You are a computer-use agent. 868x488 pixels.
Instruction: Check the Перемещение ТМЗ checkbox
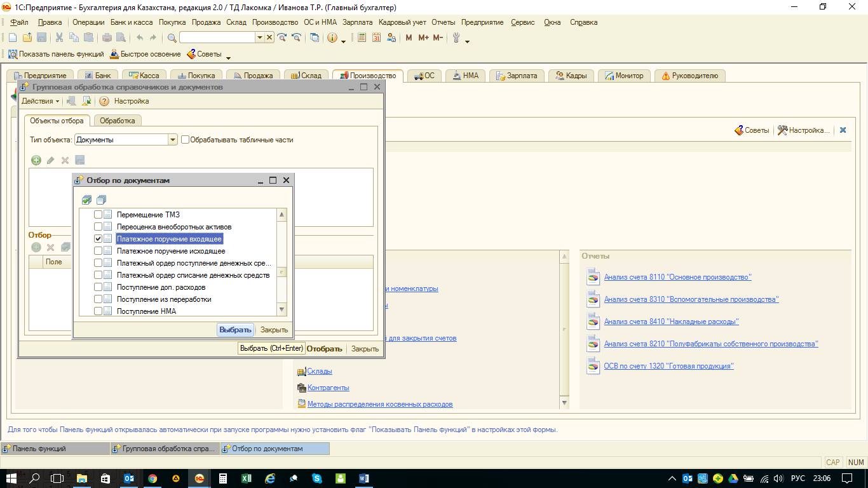98,215
